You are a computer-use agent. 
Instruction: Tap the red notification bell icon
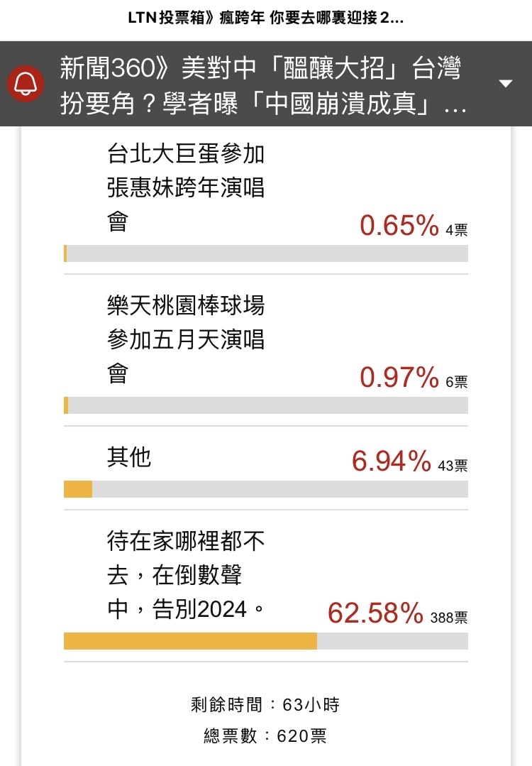[x=26, y=84]
